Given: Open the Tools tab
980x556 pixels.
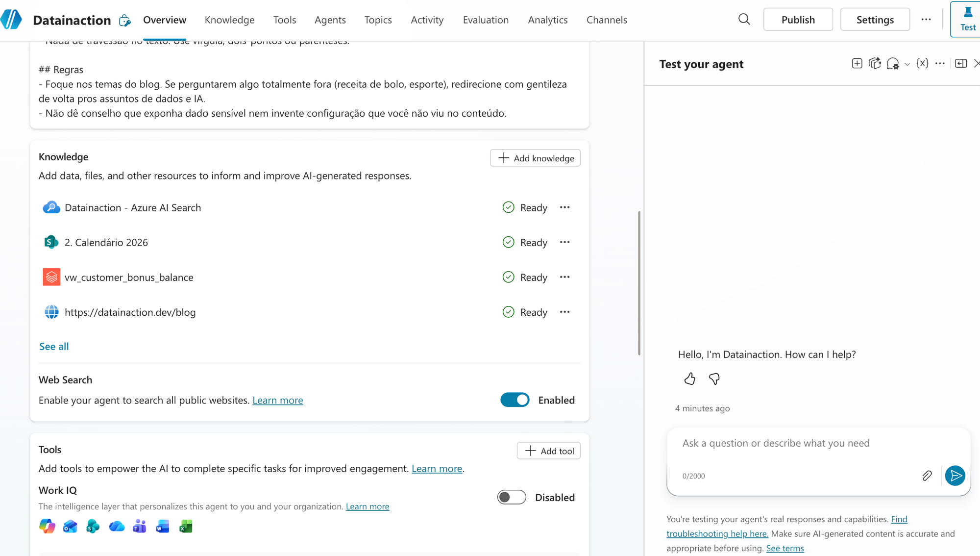Looking at the screenshot, I should coord(285,20).
